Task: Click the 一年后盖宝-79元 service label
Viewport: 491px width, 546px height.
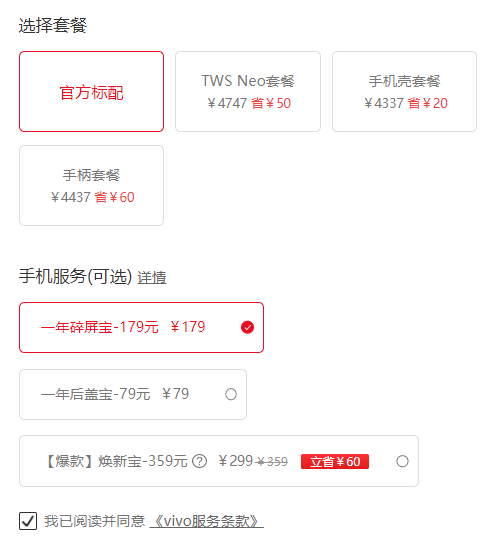Action: point(96,394)
